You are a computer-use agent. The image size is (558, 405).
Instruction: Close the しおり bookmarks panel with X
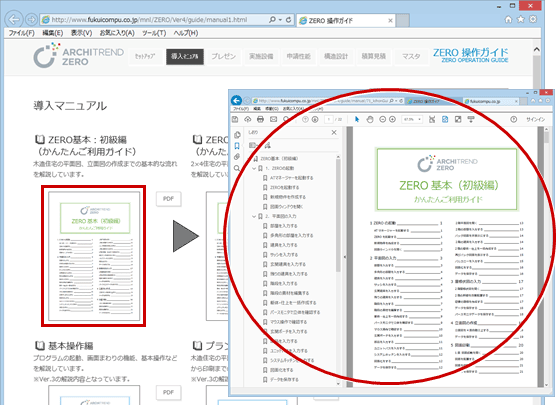[334, 132]
